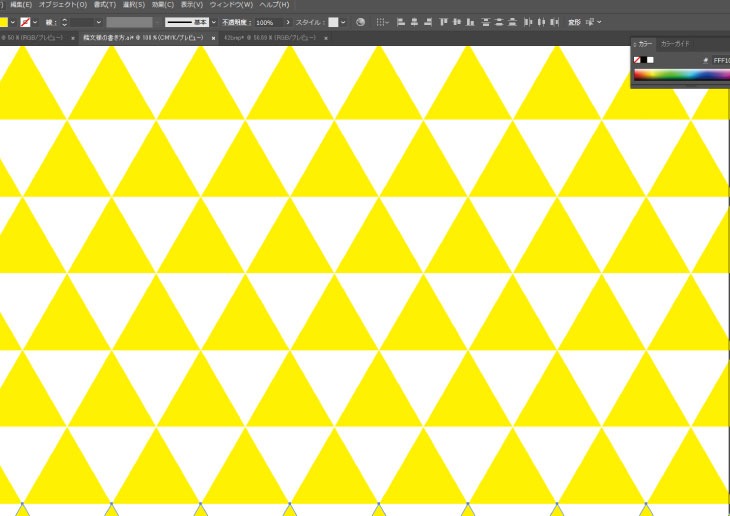The width and height of the screenshot is (730, 516).
Task: Click the vertical distribute center icon
Action: pos(498,22)
